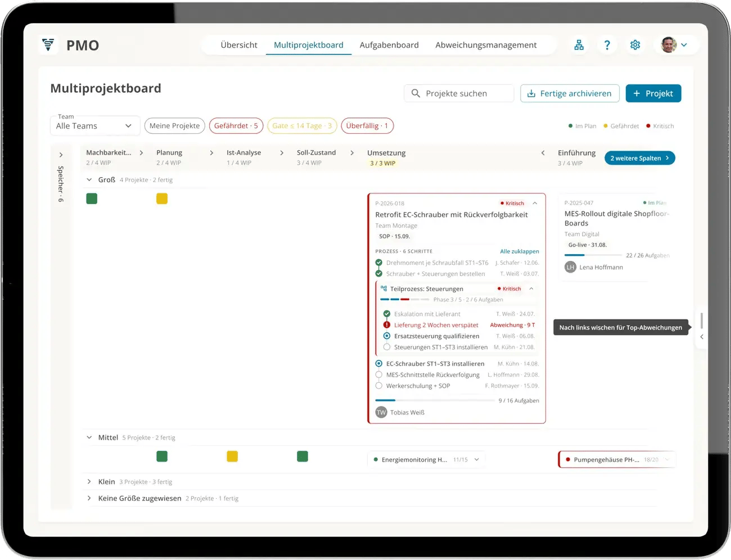This screenshot has width=731, height=560.
Task: Expand the Speicher side panel chevron
Action: 61,155
